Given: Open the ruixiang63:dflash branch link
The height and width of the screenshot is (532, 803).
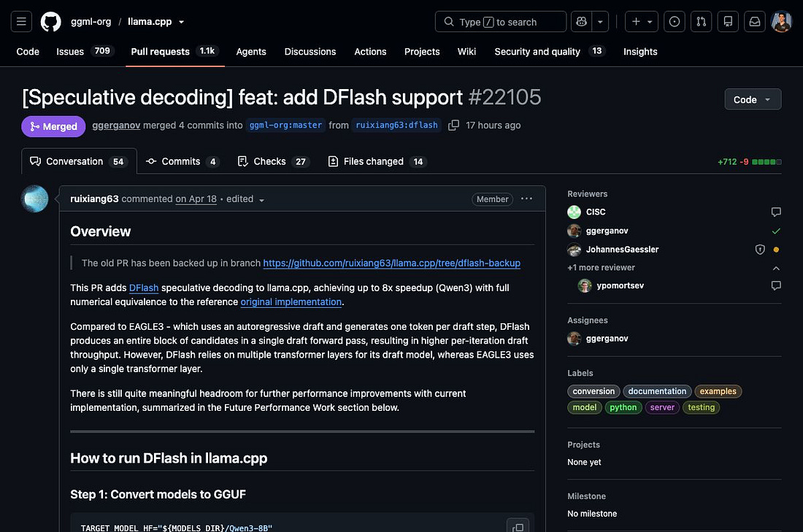Looking at the screenshot, I should (x=396, y=125).
